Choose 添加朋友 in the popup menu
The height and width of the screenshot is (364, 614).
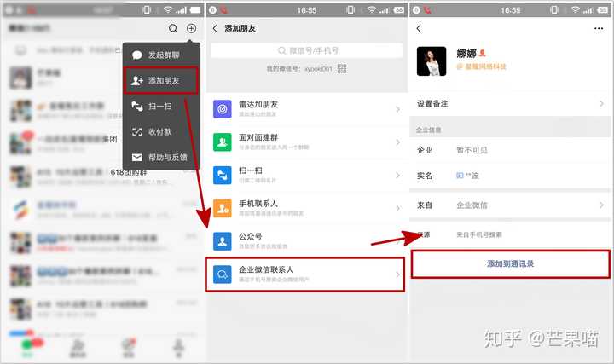coord(161,81)
